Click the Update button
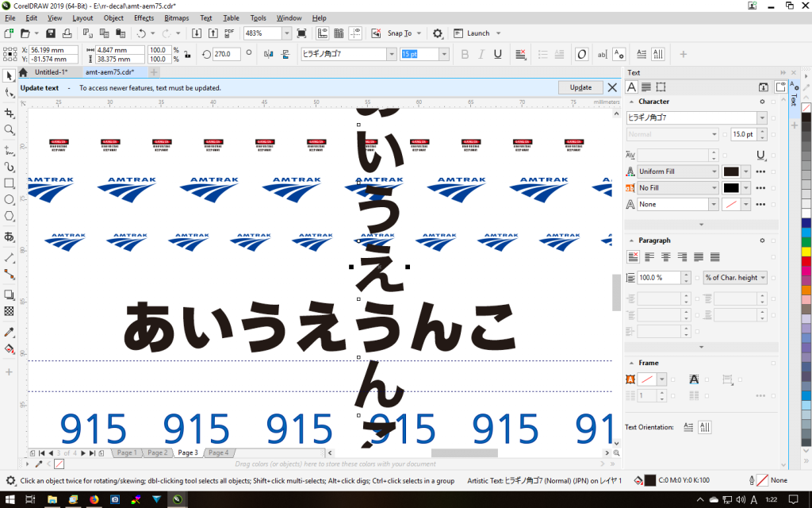The image size is (812, 508). pyautogui.click(x=580, y=87)
